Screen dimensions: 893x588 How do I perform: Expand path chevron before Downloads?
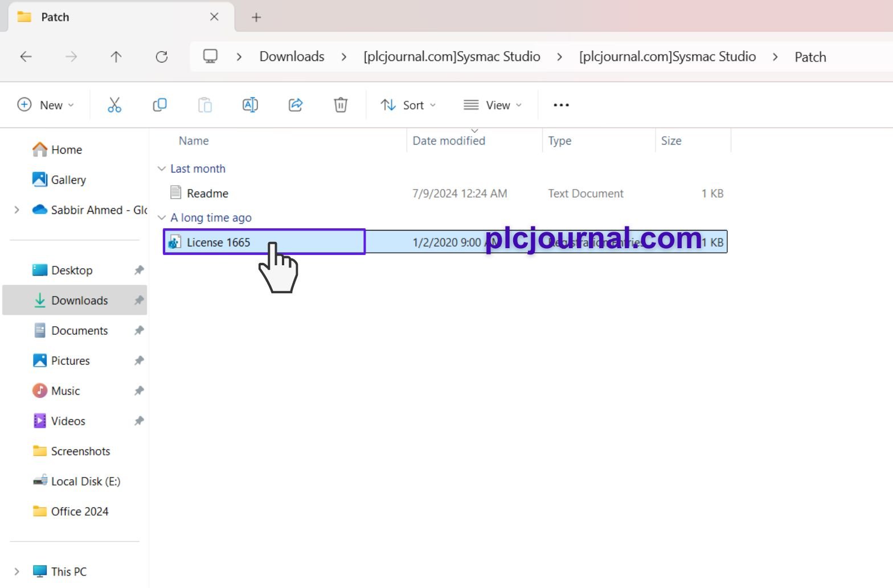239,56
